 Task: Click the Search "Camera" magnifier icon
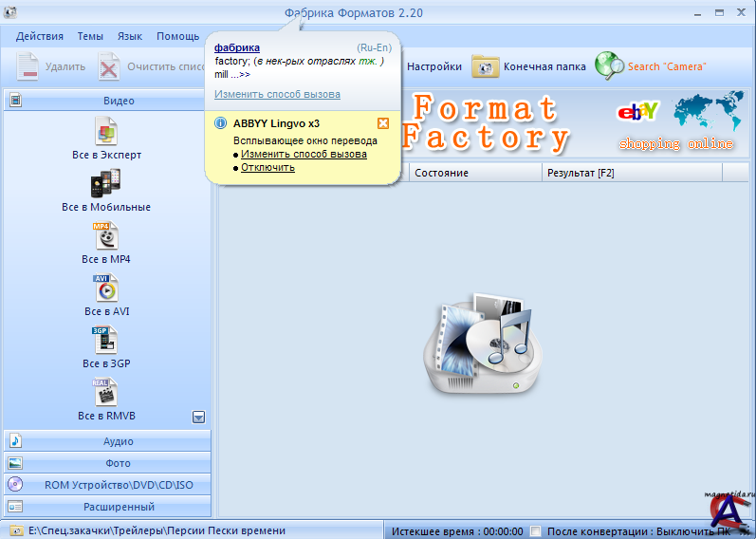609,66
